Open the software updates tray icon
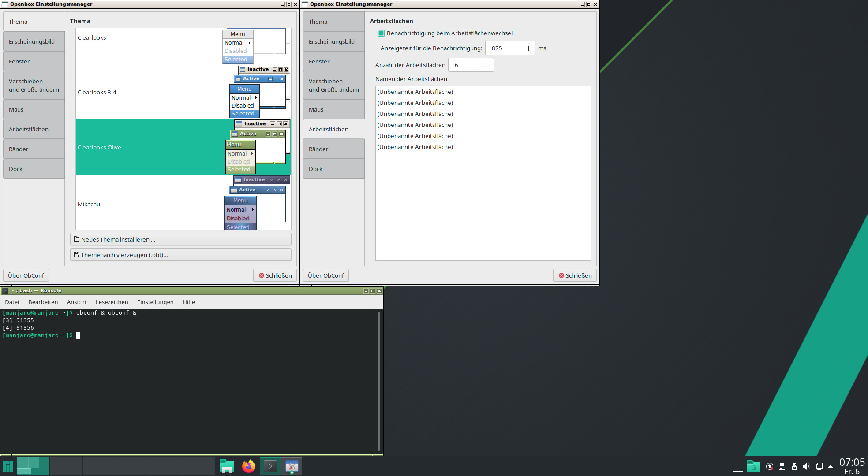Image resolution: width=868 pixels, height=476 pixels. point(770,466)
